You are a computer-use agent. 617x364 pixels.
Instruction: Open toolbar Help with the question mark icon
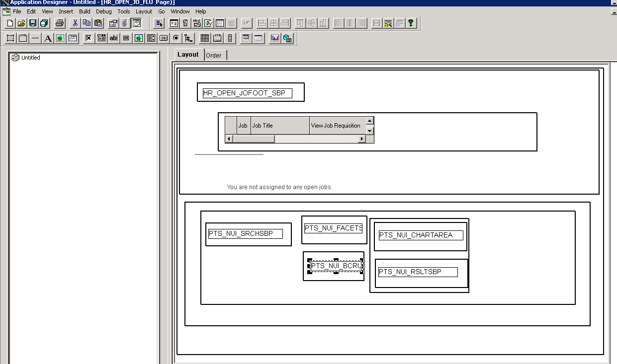coord(411,23)
